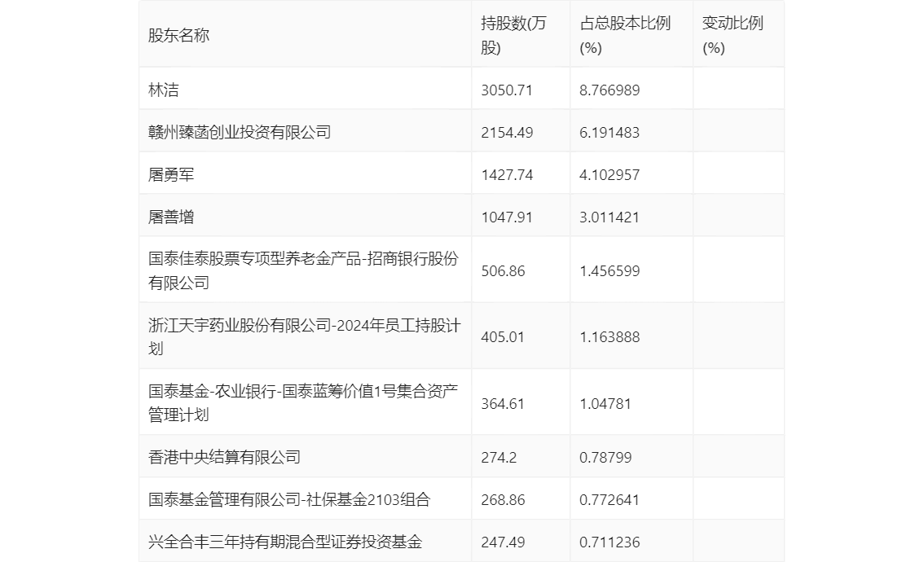This screenshot has height=562, width=924.
Task: Select shareholder name 香港中央结算有限公司
Action: coord(224,458)
